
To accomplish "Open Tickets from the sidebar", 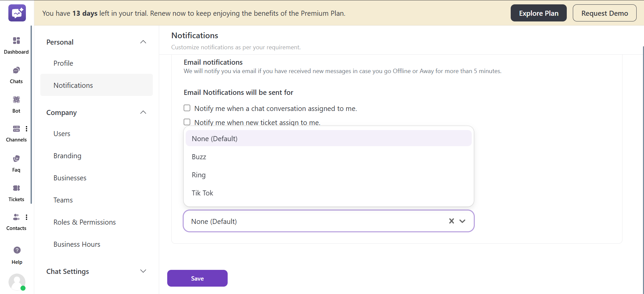I will tap(16, 188).
